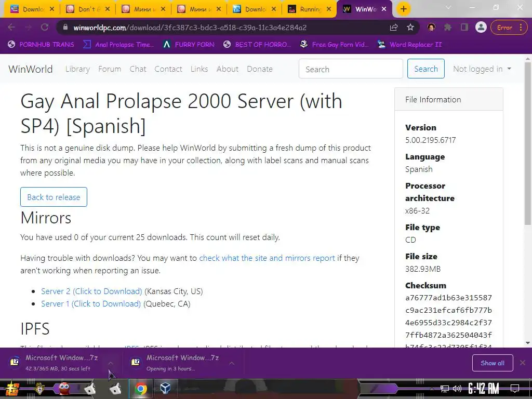
Task: Close the downloads bar
Action: [x=523, y=363]
